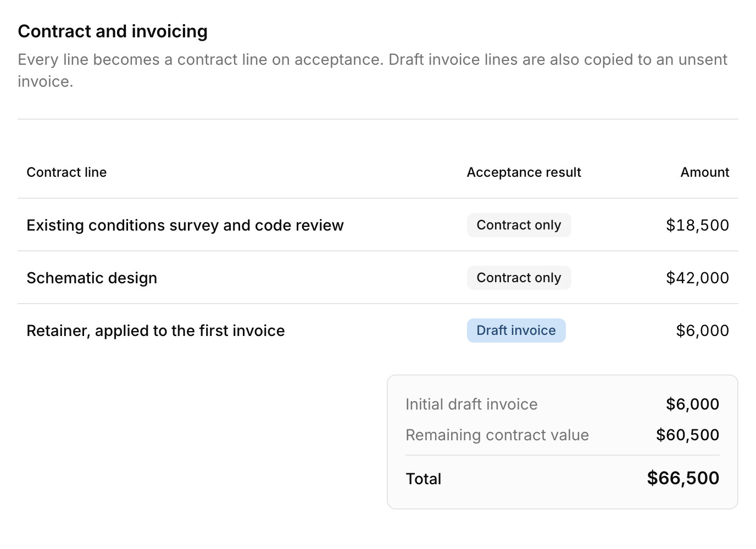Click the description starting "Every line becomes a contract line"
The width and height of the screenshot is (756, 549).
[373, 70]
